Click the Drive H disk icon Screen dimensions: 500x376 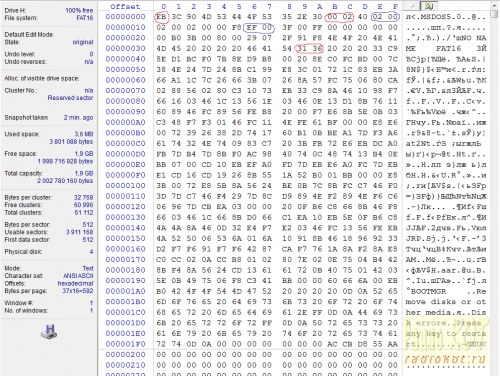49,332
